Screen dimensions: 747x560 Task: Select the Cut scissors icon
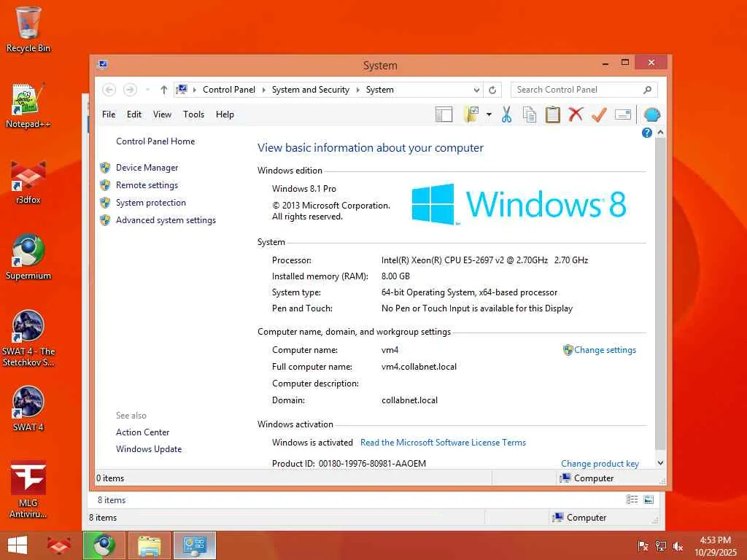(506, 114)
